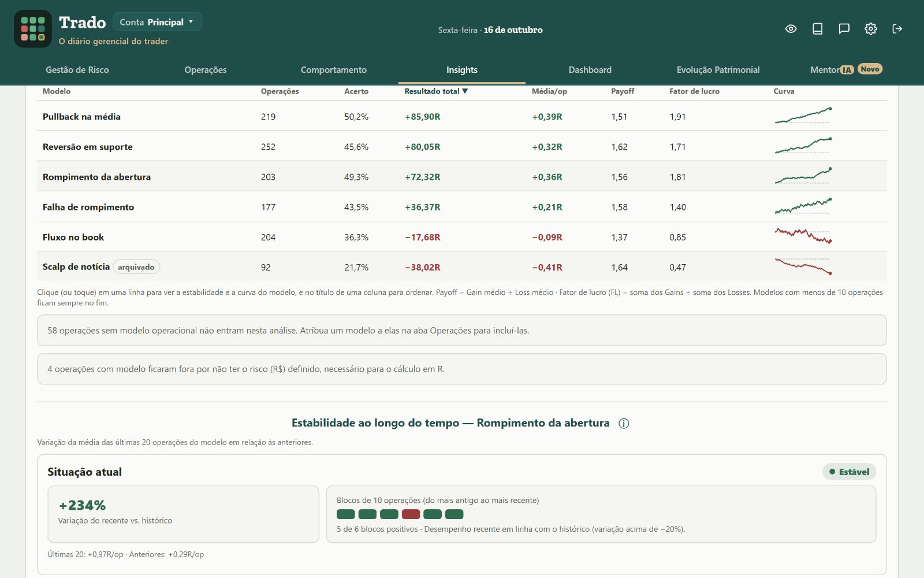Viewport: 924px width, 578px height.
Task: Click the −38,02R result value
Action: tap(423, 268)
